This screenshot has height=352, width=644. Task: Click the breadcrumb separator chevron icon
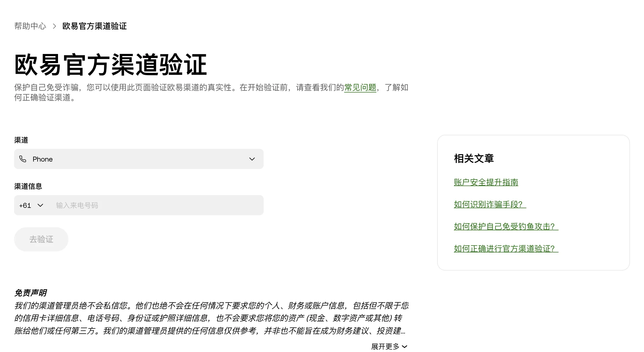[54, 26]
